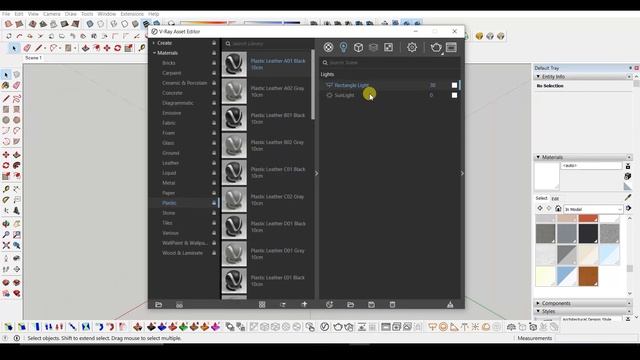Image resolution: width=640 pixels, height=360 pixels.
Task: Select the Scene 1 tab
Action: (33, 58)
